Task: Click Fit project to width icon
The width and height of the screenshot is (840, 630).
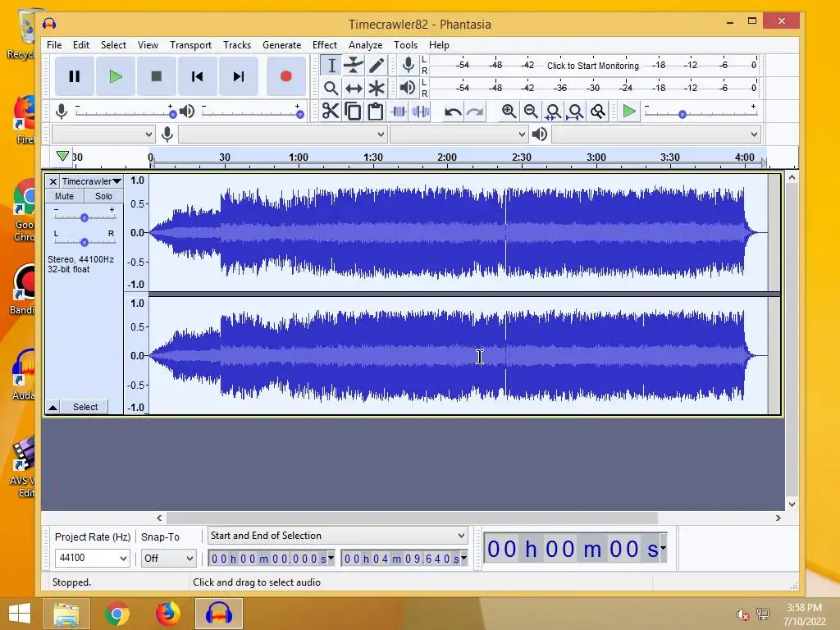Action: click(x=575, y=112)
